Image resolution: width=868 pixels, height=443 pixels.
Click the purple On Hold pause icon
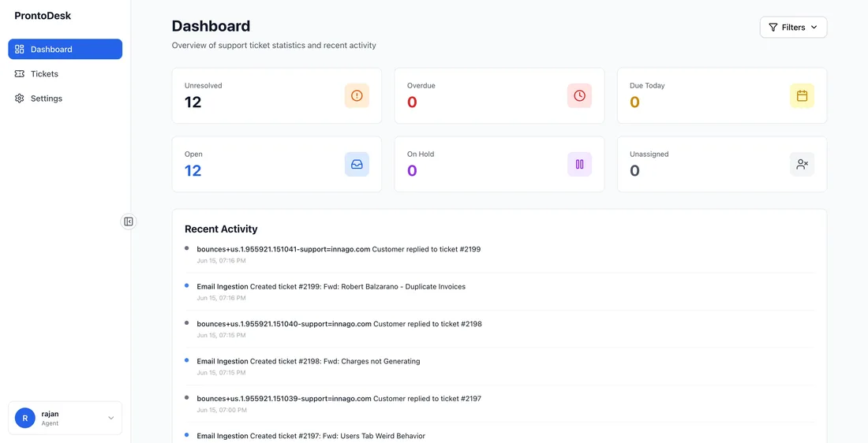pos(580,164)
